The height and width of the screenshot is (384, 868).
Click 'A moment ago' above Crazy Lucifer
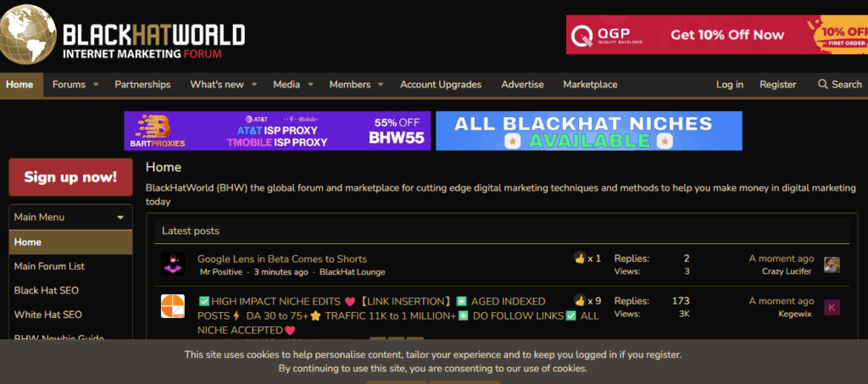[781, 259]
